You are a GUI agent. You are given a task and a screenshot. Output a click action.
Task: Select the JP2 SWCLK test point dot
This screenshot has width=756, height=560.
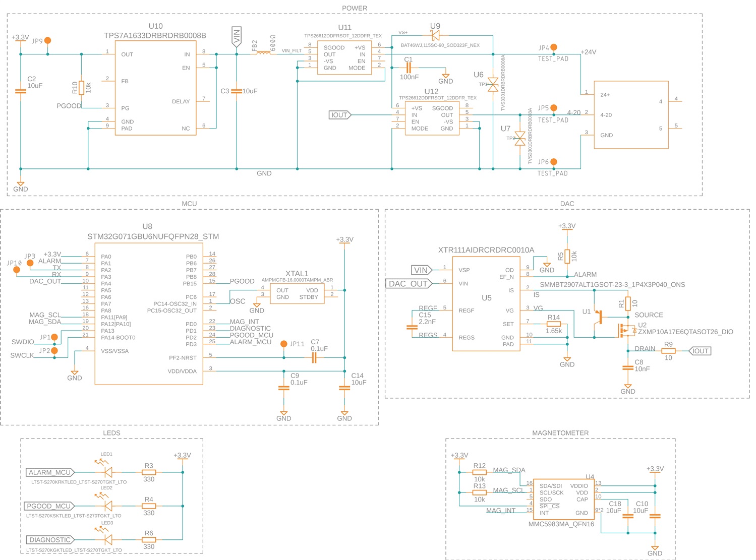(54, 350)
